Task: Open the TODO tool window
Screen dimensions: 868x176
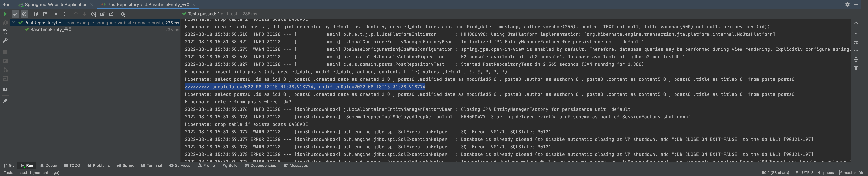Action: [x=72, y=166]
